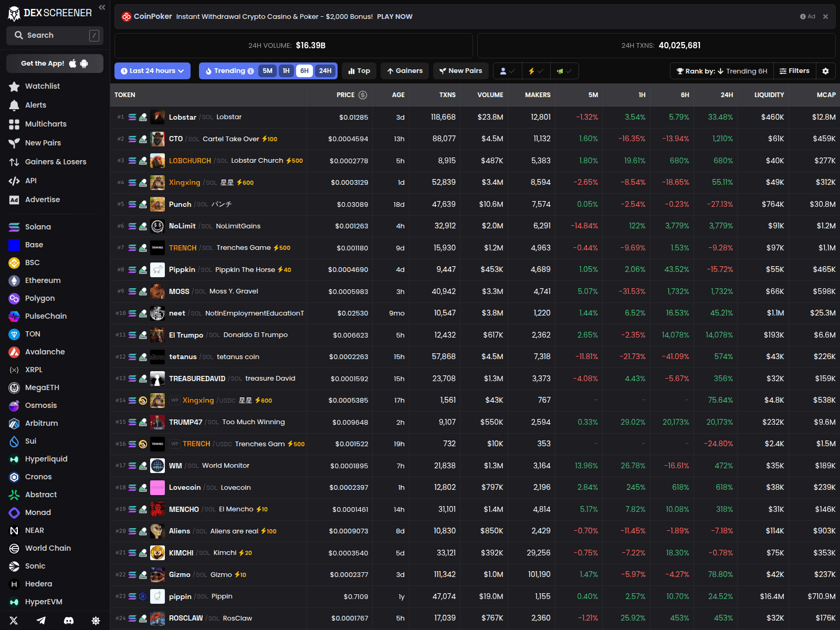This screenshot has width=840, height=630.
Task: Click Get the App button
Action: point(55,64)
